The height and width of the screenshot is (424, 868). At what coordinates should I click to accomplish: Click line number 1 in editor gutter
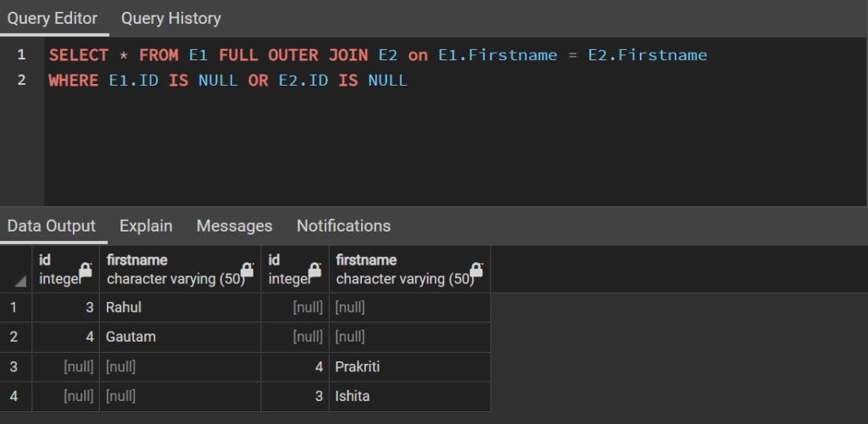click(21, 55)
